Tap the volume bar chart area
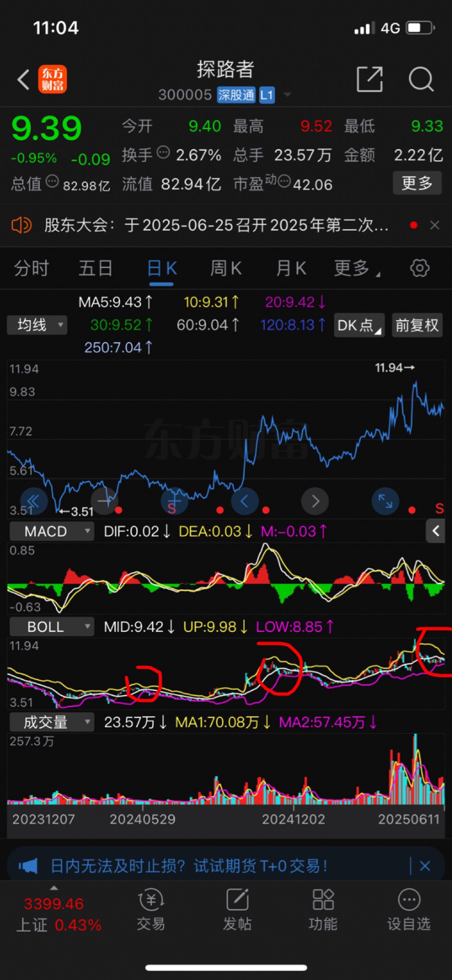The image size is (452, 980). click(226, 769)
